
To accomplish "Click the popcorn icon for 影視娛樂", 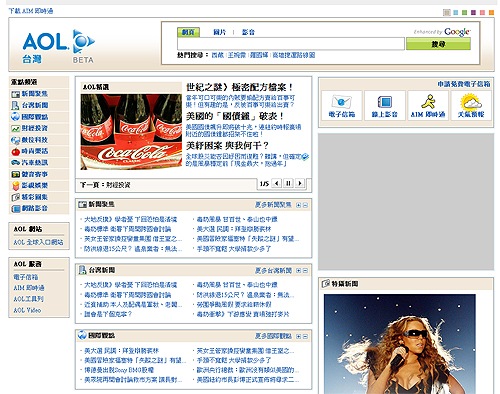I will click(15, 186).
